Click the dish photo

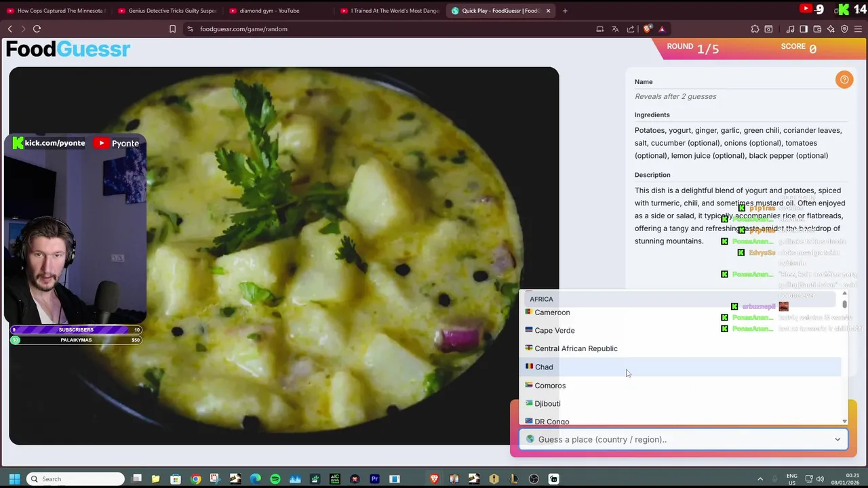point(284,256)
